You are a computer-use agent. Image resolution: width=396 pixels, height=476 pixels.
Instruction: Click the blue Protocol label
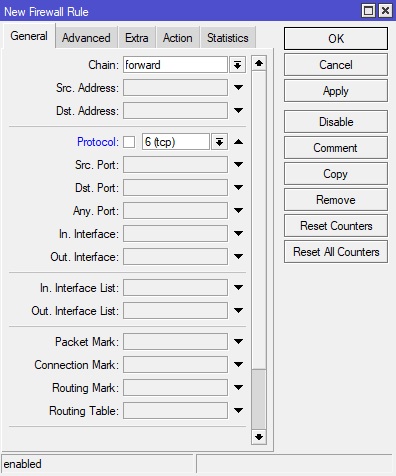pyautogui.click(x=98, y=142)
